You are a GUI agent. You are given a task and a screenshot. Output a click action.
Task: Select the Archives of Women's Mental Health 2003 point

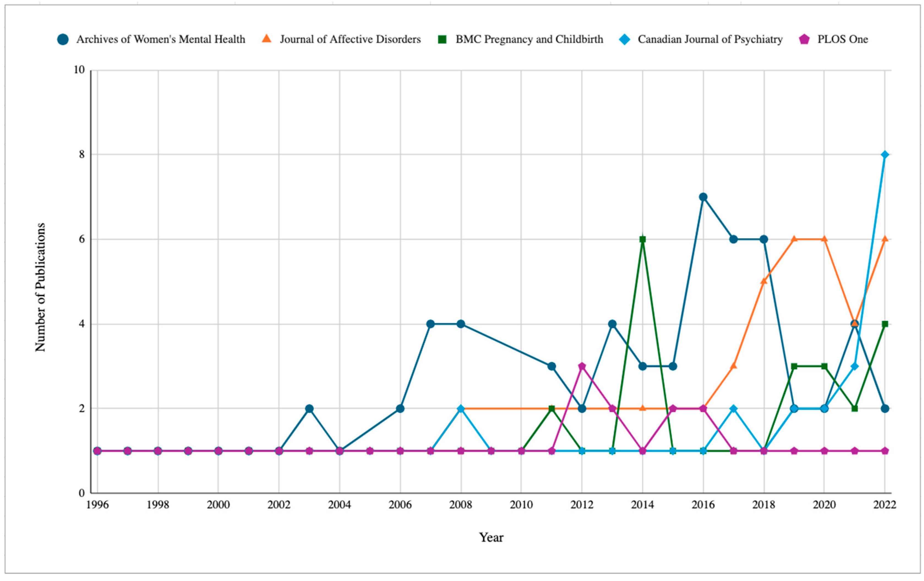[309, 409]
